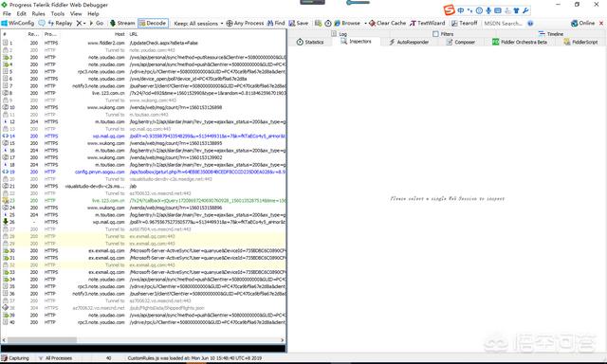Expand the Keep: All sessions dropdown
This screenshot has height=364, width=607.
tap(198, 23)
